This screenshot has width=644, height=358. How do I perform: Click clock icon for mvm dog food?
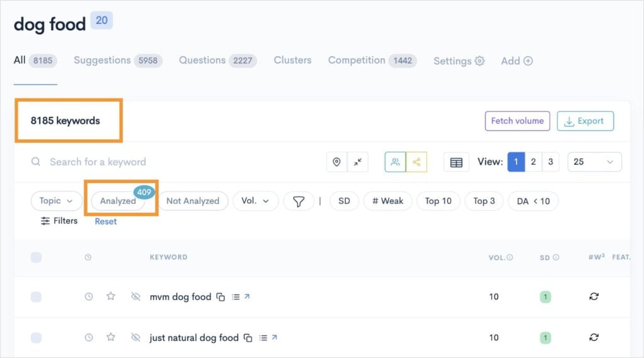click(x=89, y=296)
